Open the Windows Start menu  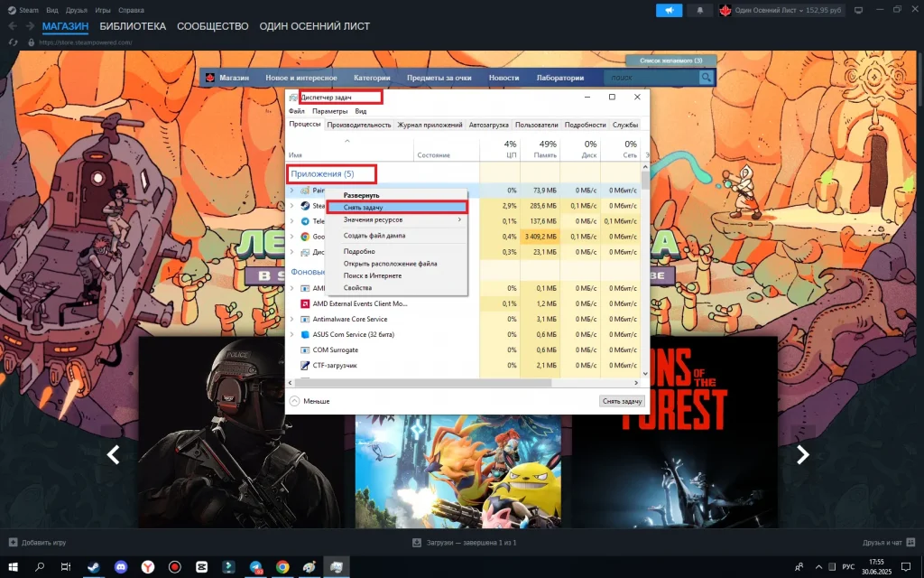[x=13, y=567]
